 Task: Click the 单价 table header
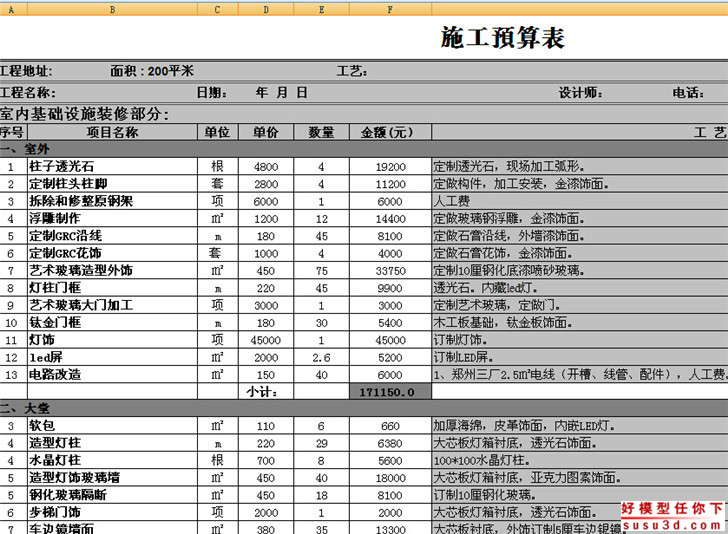(x=266, y=132)
